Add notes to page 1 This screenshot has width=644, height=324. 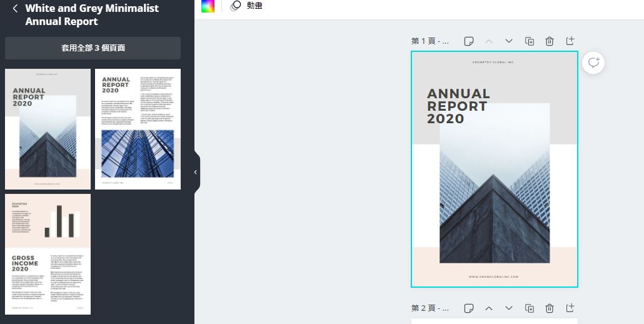[x=469, y=41]
